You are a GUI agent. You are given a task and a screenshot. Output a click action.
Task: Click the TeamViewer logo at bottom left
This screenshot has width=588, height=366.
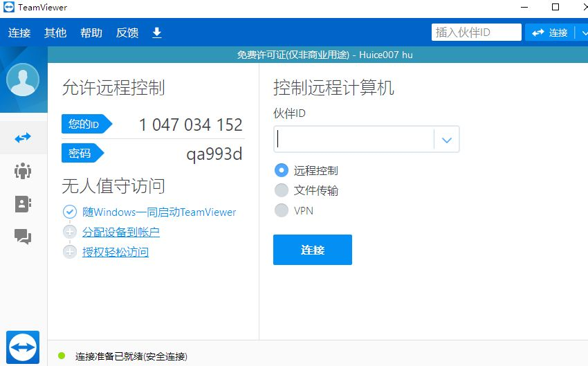tap(23, 347)
